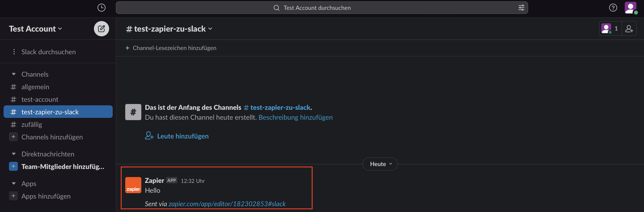Image resolution: width=644 pixels, height=212 pixels.
Task: Collapse the Channels section
Action: point(14,74)
